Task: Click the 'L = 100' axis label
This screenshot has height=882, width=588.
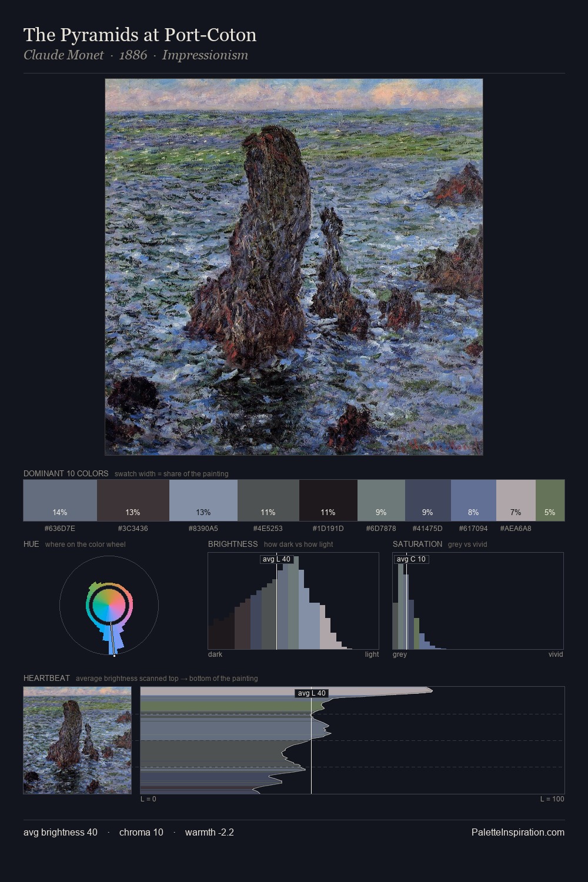Action: pyautogui.click(x=552, y=799)
